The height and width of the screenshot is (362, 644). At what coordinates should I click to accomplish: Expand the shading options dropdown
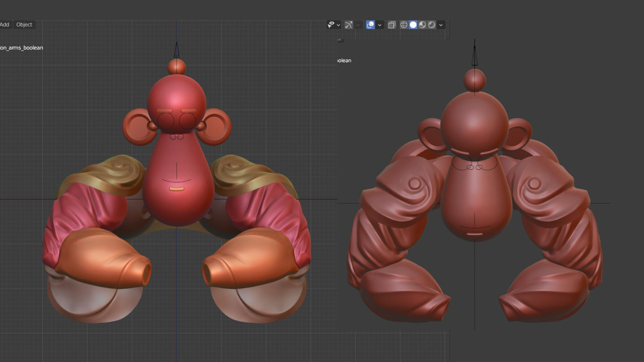[x=441, y=25]
